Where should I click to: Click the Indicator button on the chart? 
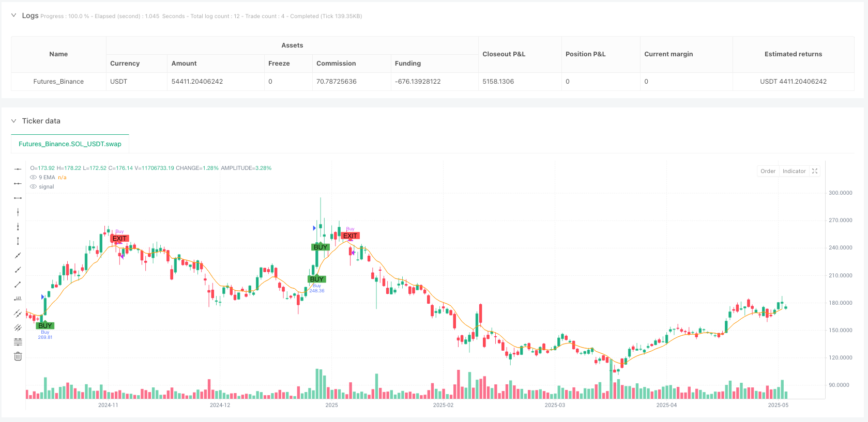coord(794,171)
